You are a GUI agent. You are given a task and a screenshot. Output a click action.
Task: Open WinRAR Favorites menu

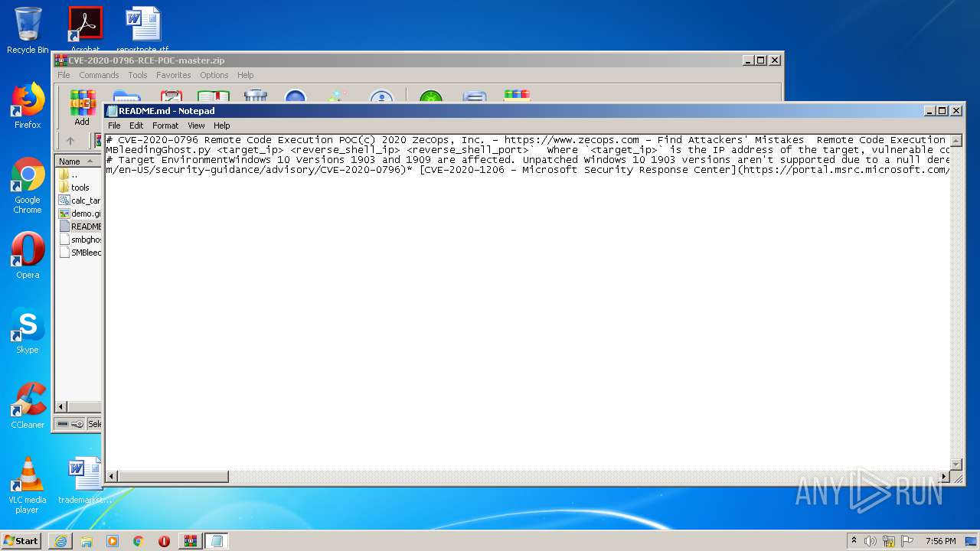tap(174, 75)
